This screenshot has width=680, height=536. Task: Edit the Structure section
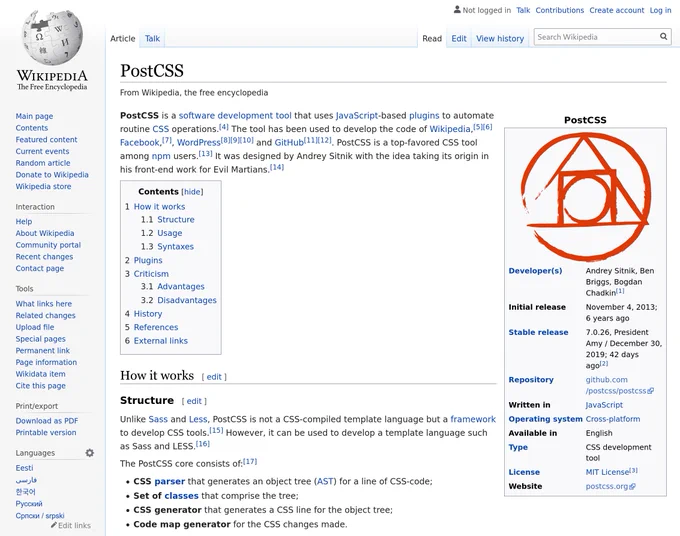[194, 402]
